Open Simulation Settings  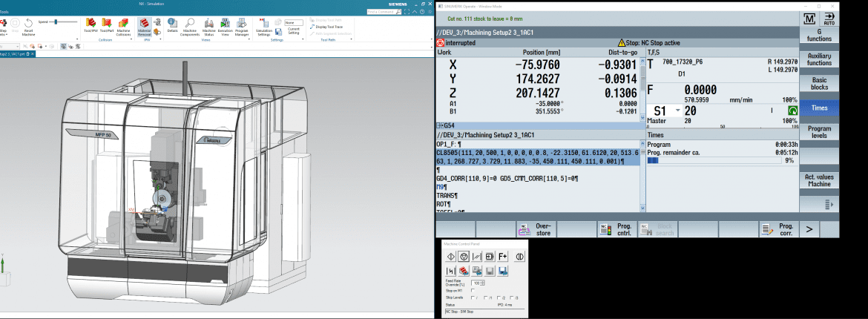(263, 27)
